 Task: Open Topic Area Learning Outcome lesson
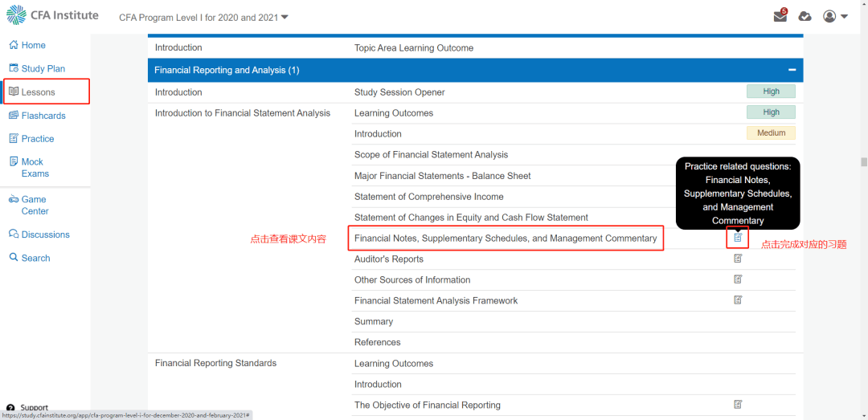coord(414,48)
